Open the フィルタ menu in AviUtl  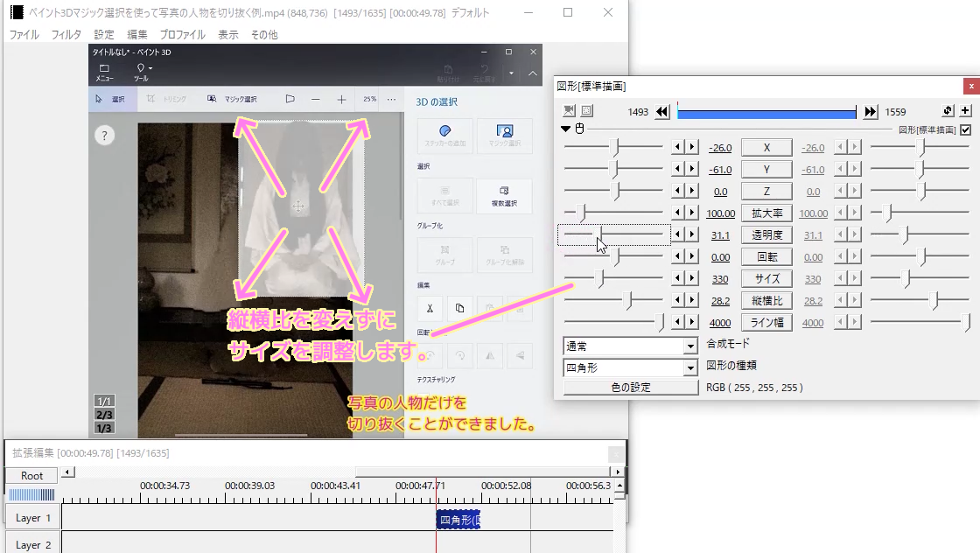coord(69,34)
